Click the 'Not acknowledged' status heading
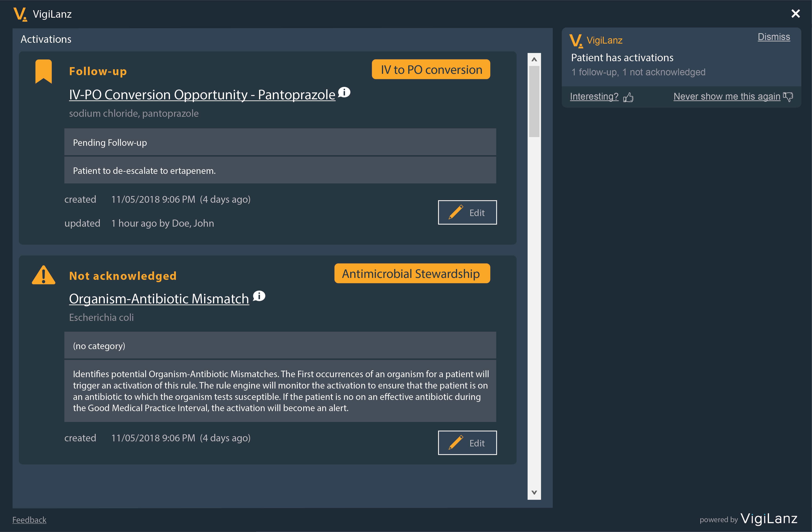The image size is (812, 532). 123,276
